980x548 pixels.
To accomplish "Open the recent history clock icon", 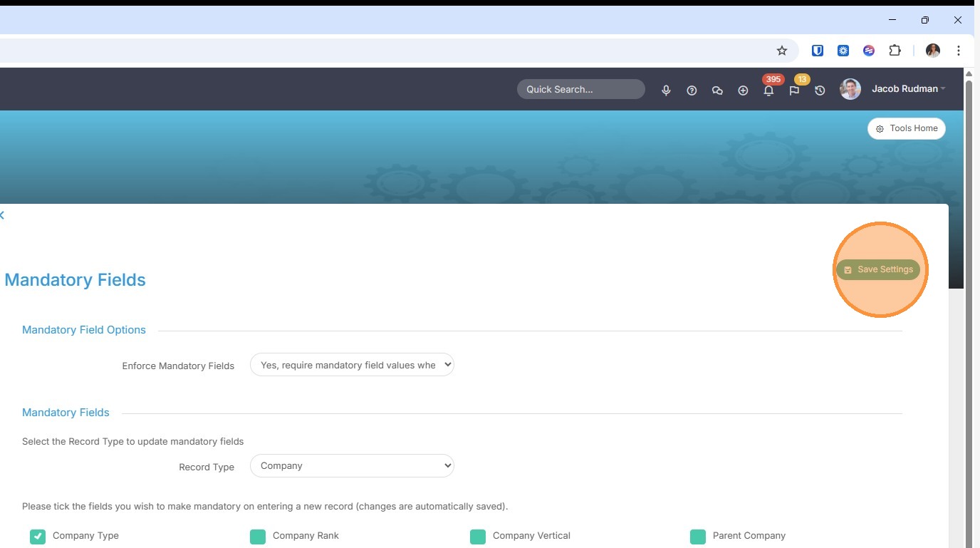I will click(x=820, y=91).
